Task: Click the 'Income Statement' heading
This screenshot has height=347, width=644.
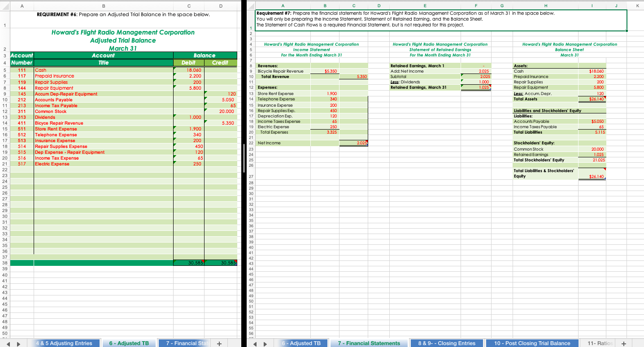Action: (x=311, y=49)
